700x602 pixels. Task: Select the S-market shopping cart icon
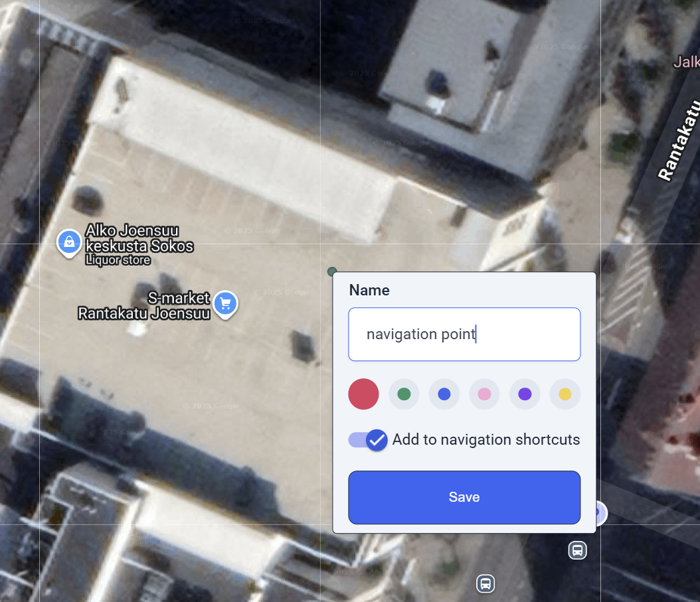pyautogui.click(x=225, y=305)
